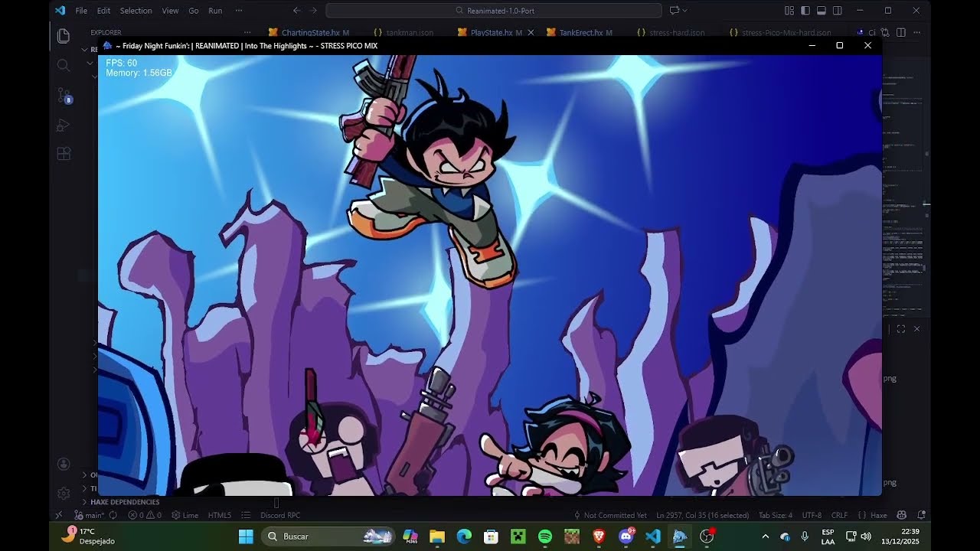This screenshot has width=980, height=551.
Task: Close the PlayState.hx tab
Action: point(531,33)
